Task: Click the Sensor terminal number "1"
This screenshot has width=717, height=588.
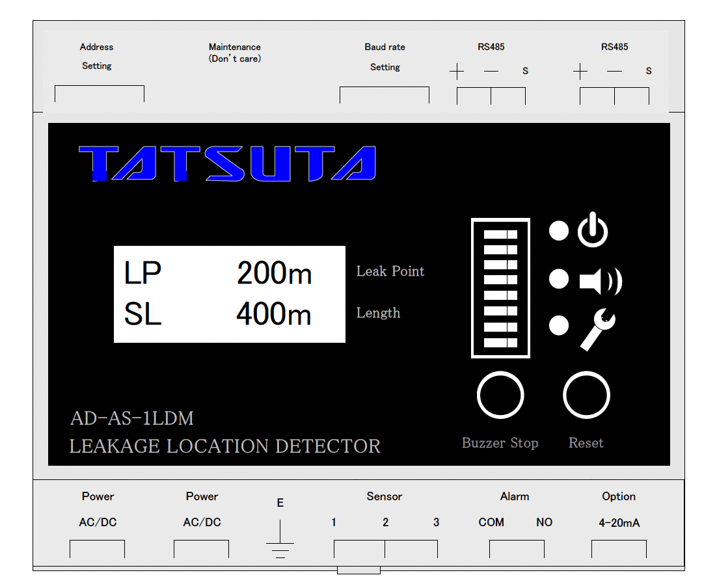Action: 334,522
